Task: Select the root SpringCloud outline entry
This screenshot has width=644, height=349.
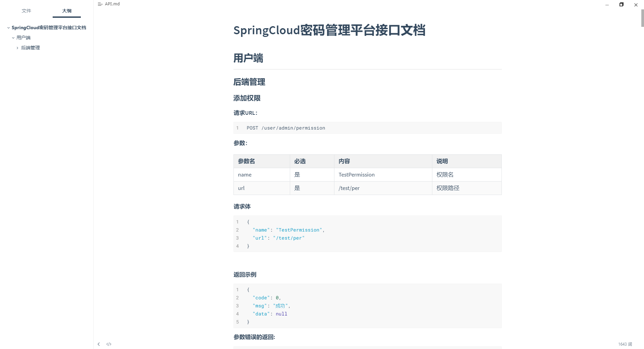Action: click(x=49, y=28)
